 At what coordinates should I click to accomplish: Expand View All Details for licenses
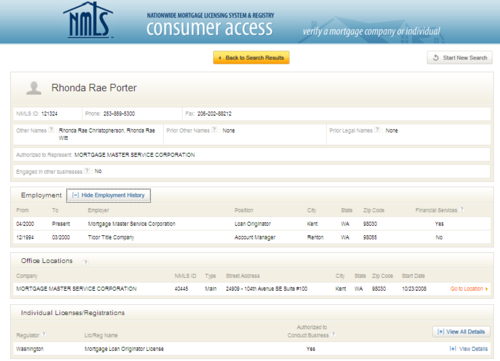461,332
